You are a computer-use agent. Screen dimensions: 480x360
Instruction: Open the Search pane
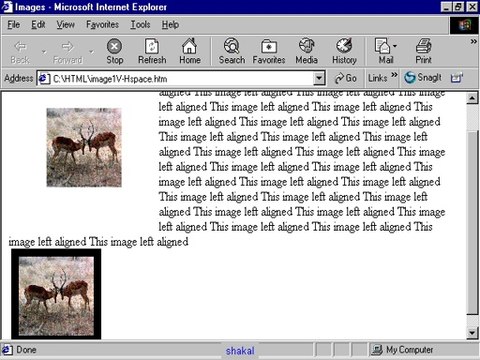(232, 52)
